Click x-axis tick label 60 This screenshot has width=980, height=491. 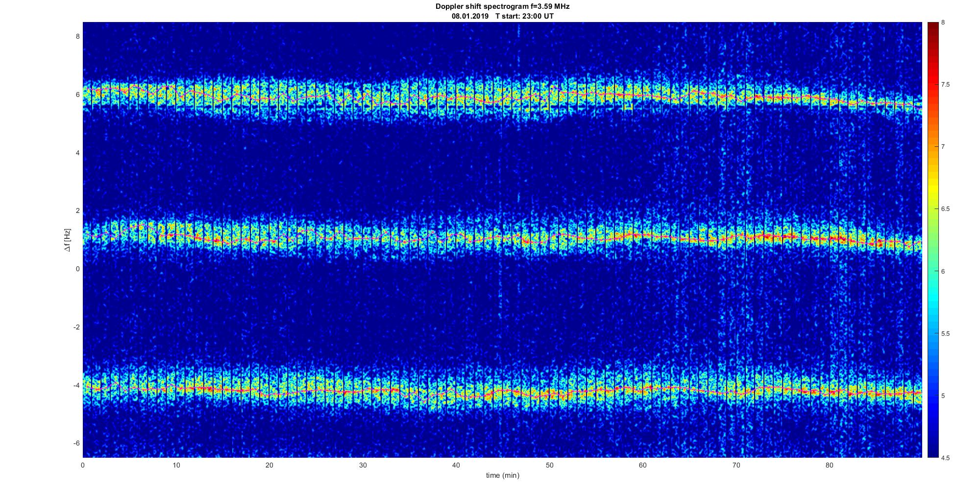click(643, 465)
